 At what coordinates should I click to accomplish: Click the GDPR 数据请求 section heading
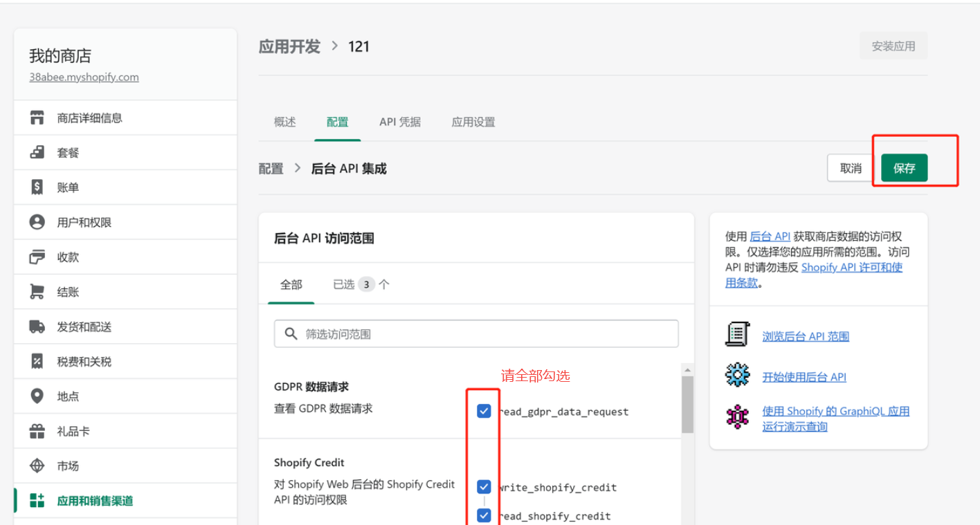[x=311, y=387]
